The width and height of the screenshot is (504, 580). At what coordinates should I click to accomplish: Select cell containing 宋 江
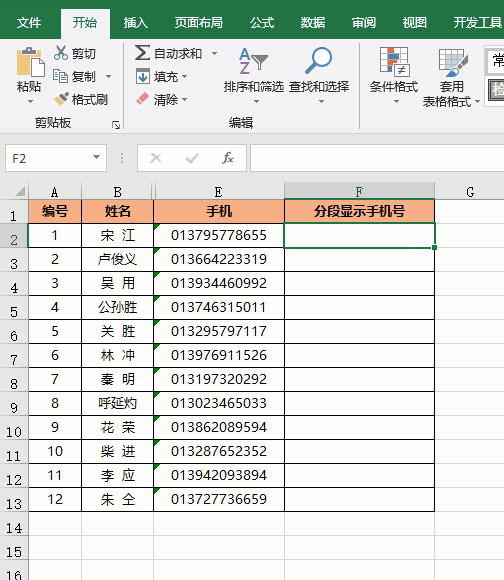coord(117,235)
